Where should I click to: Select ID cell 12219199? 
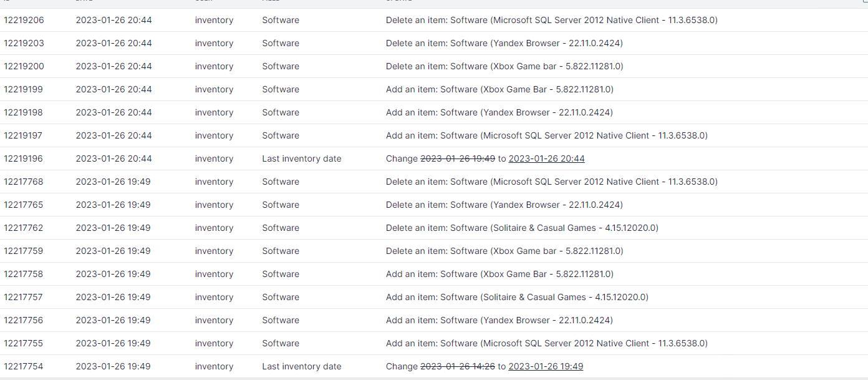[24, 89]
